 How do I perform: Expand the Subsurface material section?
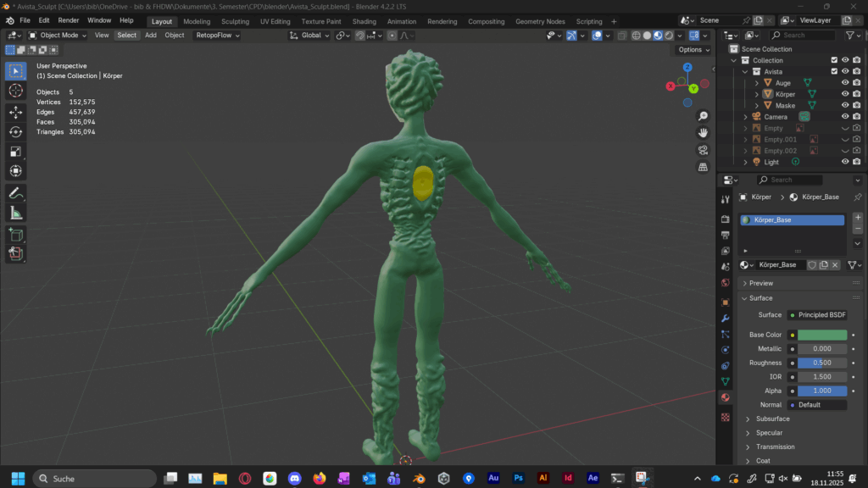pos(772,419)
